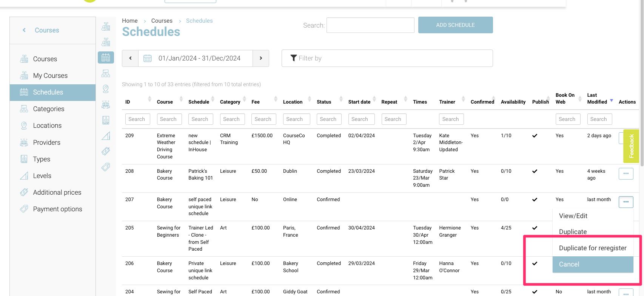Go to the next date range using right arrow
The height and width of the screenshot is (296, 644).
point(261,58)
